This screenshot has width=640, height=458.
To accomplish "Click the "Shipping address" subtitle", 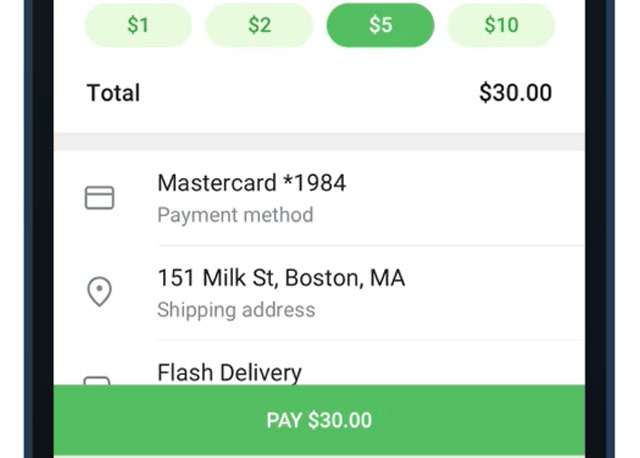I will 236,309.
